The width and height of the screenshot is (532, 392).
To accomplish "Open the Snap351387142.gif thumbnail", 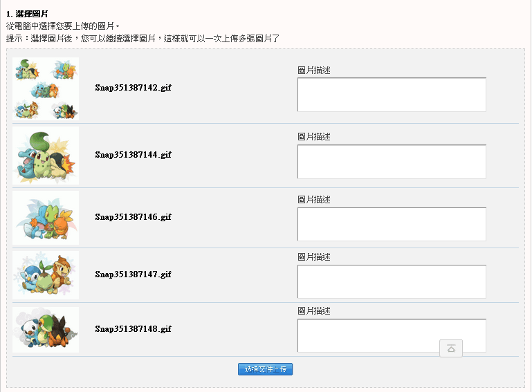I will point(46,88).
